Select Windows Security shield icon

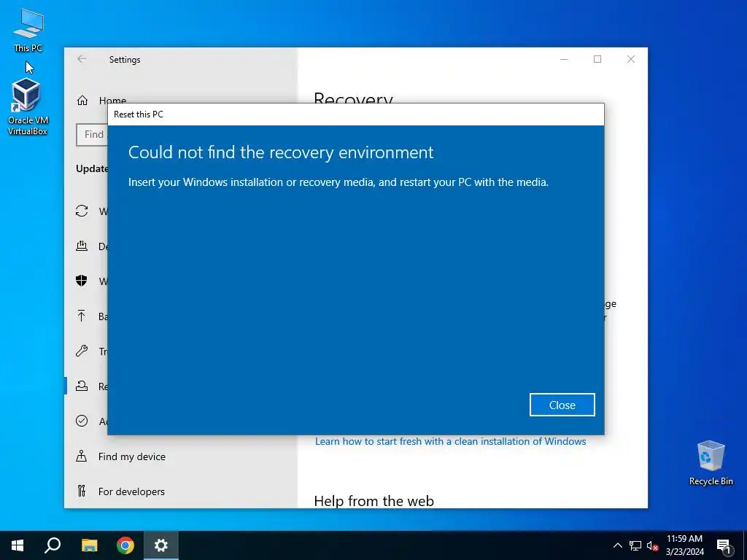[x=82, y=281]
